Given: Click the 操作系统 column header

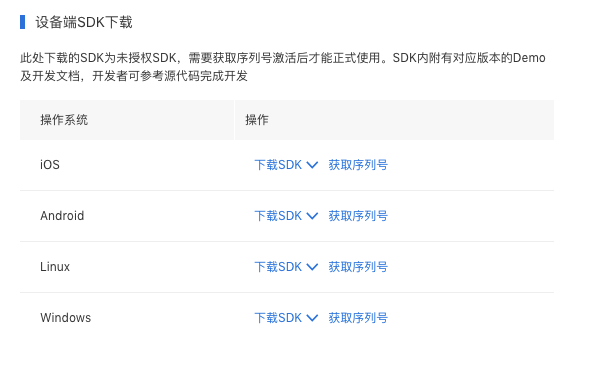Looking at the screenshot, I should (64, 120).
